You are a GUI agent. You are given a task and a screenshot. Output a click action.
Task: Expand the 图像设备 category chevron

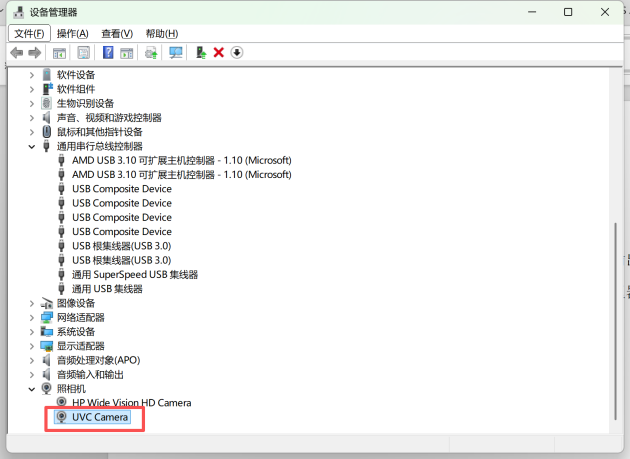[x=32, y=303]
